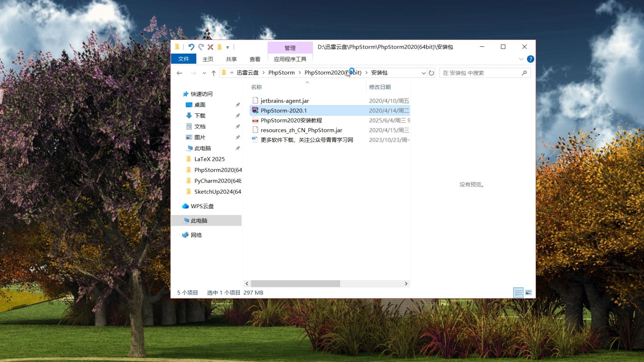Click 2020/4/14/周二 date of PhpStorm-2020.1

389,111
